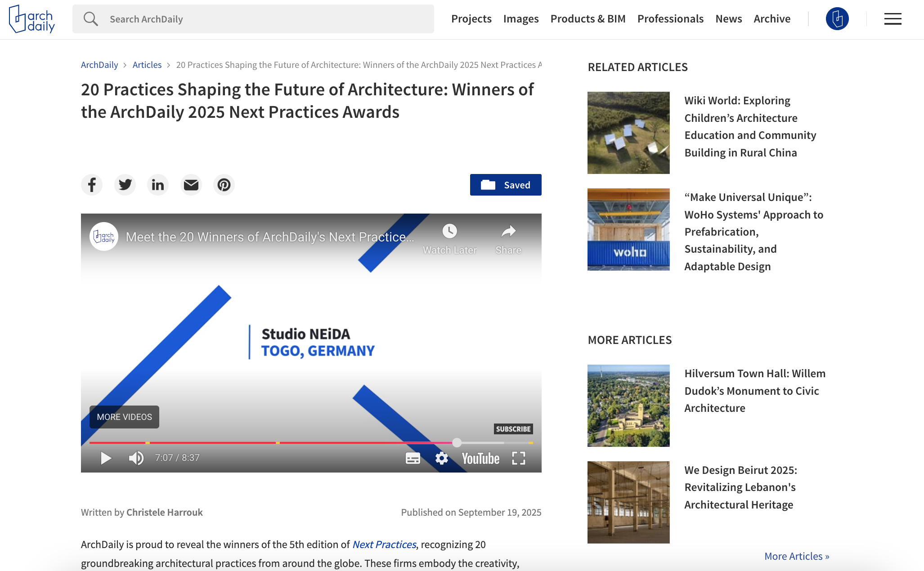The image size is (924, 571).
Task: Click the video progress scrubber handle
Action: pyautogui.click(x=457, y=443)
